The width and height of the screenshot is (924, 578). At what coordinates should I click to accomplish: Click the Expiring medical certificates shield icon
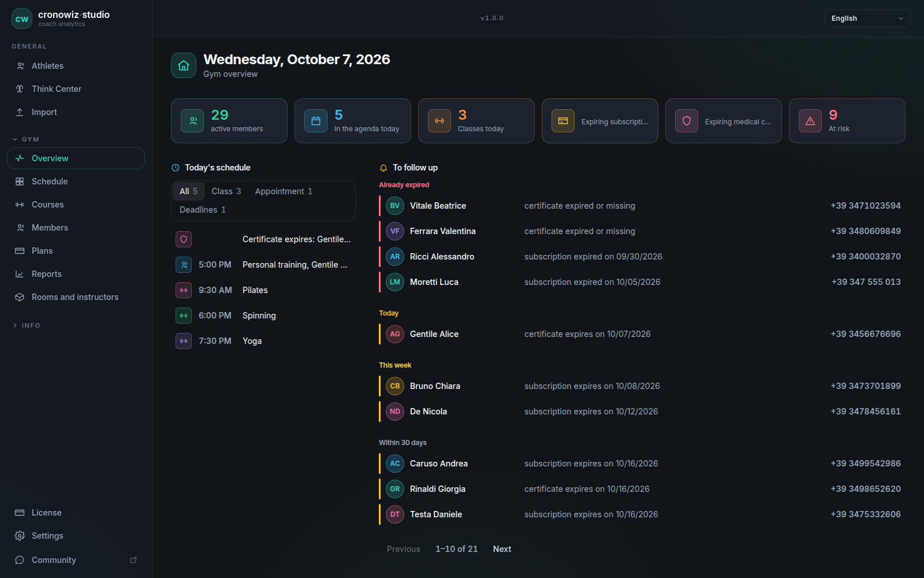687,121
